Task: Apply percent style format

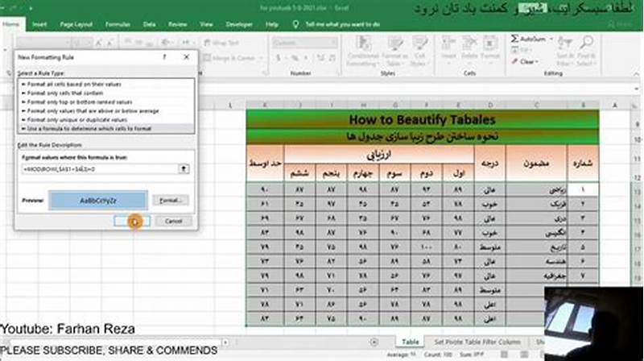Action: click(x=295, y=58)
